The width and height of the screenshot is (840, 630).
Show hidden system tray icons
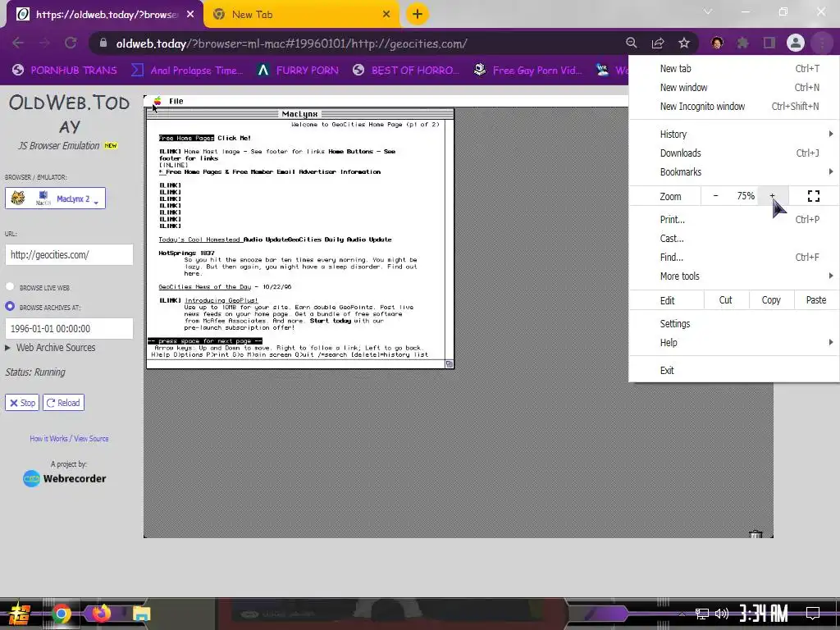click(x=682, y=614)
